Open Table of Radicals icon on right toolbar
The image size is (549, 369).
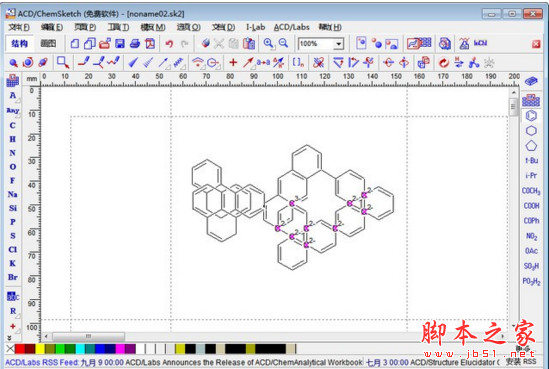click(x=531, y=100)
